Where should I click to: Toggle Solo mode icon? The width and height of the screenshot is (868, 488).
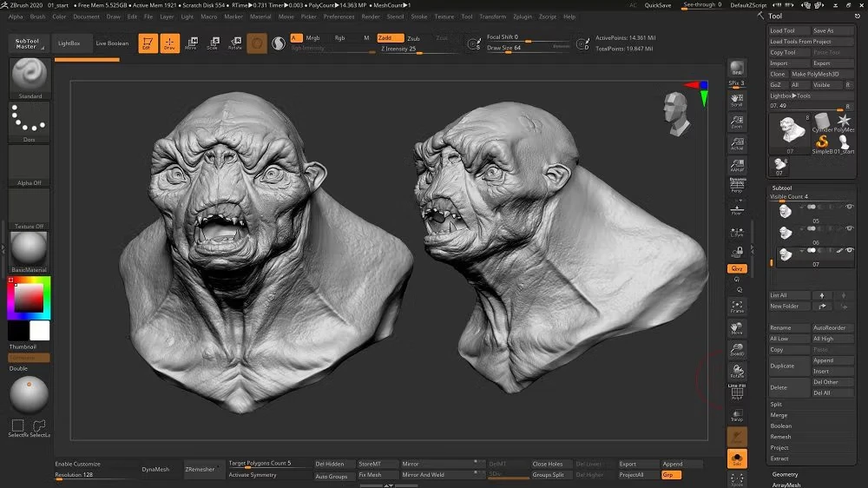[737, 458]
